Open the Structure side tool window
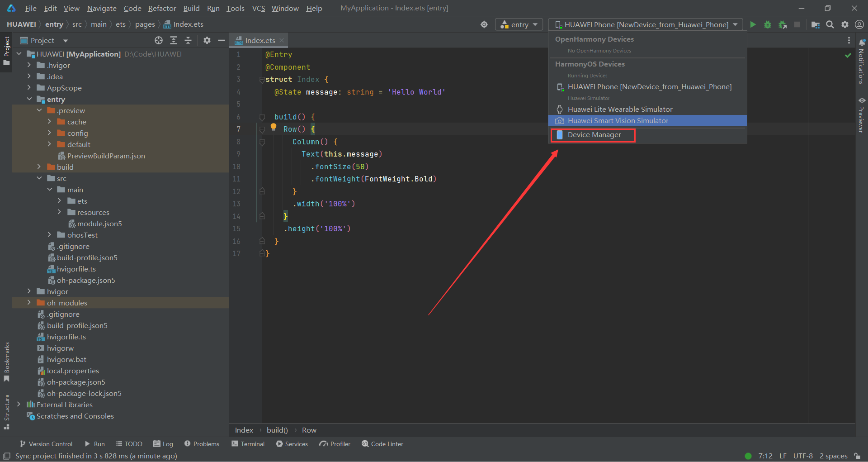Image resolution: width=868 pixels, height=462 pixels. 6,412
